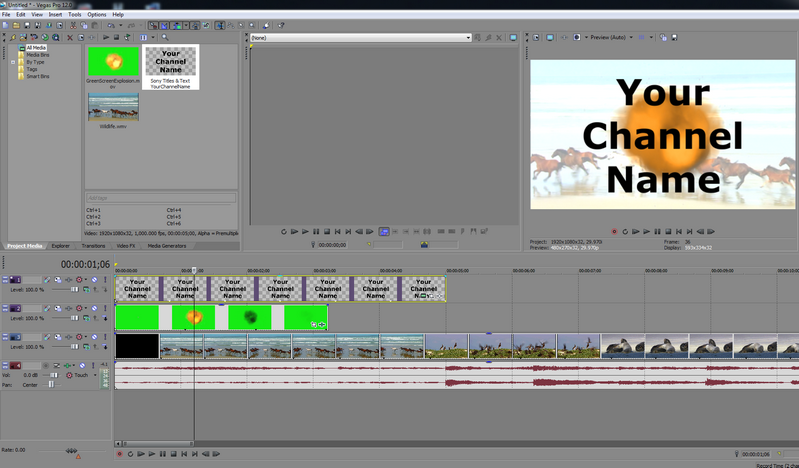Click the Open project folder icon
The height and width of the screenshot is (468, 799).
[x=16, y=25]
